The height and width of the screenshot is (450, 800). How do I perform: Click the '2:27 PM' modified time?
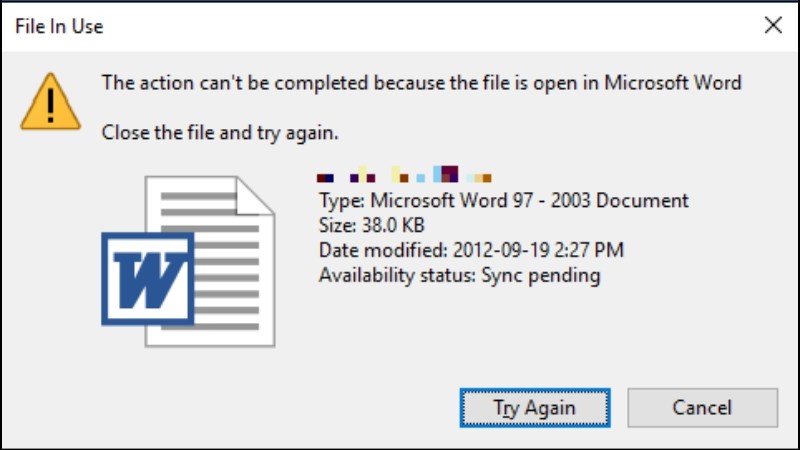[x=589, y=250]
